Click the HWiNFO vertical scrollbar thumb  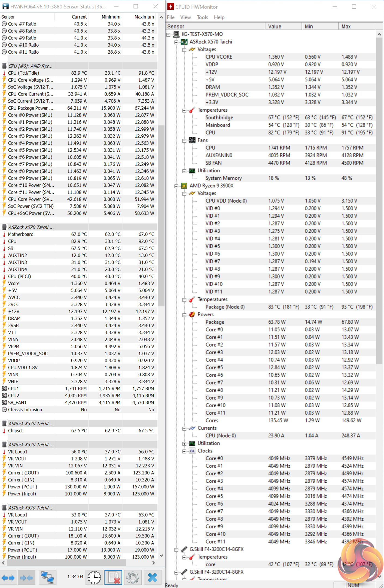coord(161,216)
